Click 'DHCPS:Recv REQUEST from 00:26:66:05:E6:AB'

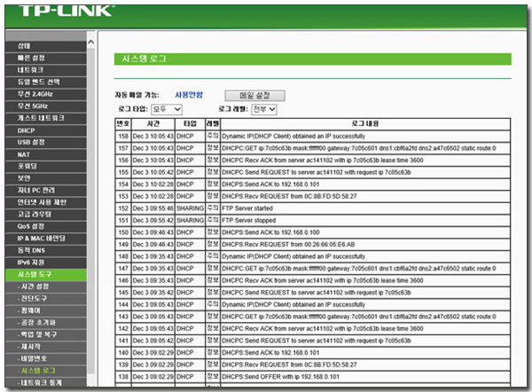click(x=288, y=245)
